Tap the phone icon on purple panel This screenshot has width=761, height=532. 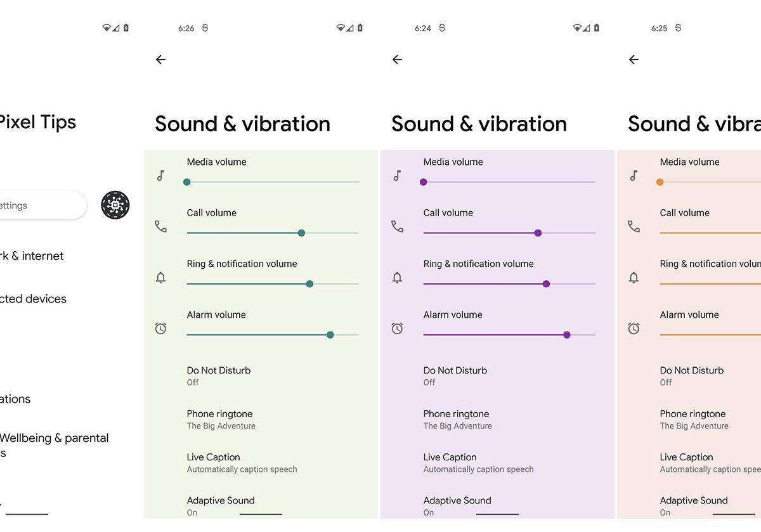[397, 226]
